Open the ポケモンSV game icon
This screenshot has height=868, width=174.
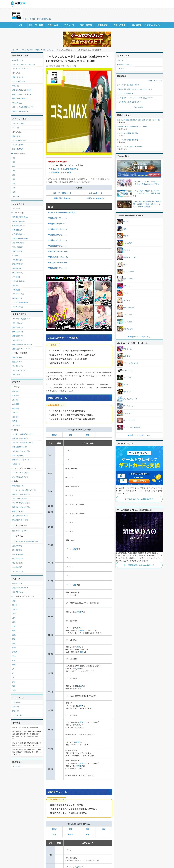pos(120,349)
